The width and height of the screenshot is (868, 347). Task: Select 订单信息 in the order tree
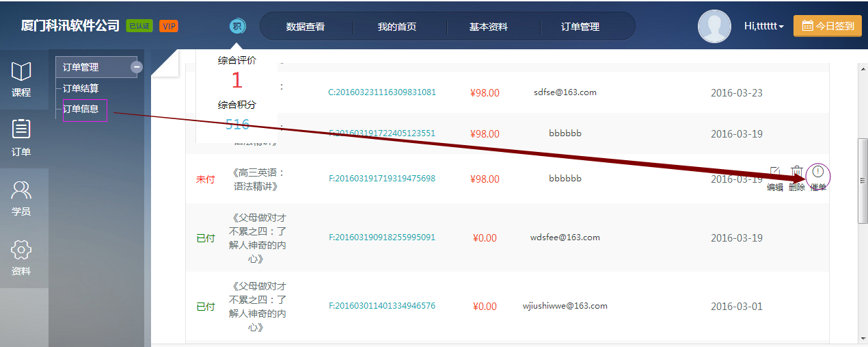[x=81, y=108]
